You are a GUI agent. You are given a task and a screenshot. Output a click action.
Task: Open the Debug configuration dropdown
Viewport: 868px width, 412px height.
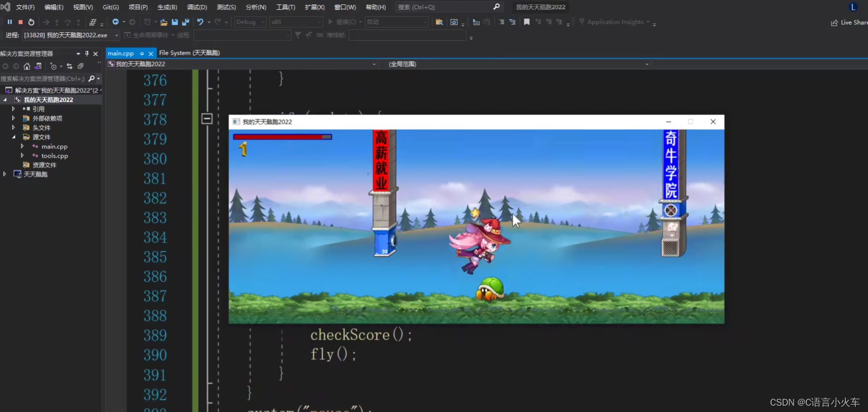[x=250, y=22]
